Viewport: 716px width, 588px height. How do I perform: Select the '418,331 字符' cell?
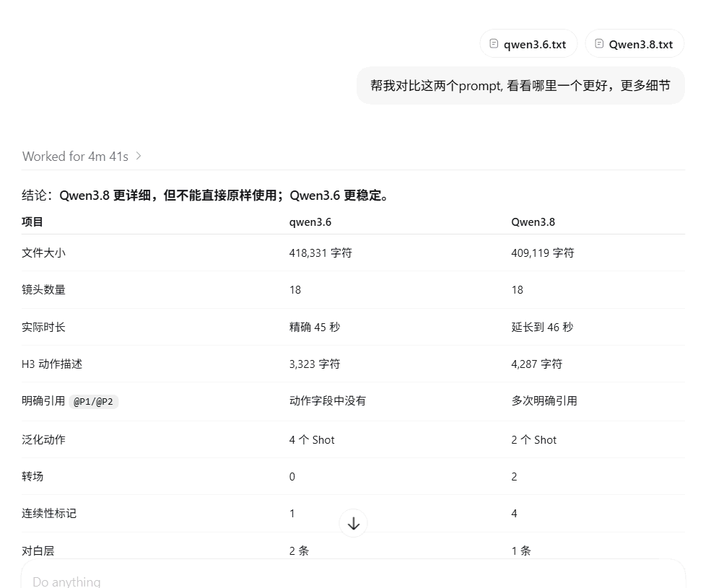pos(320,253)
